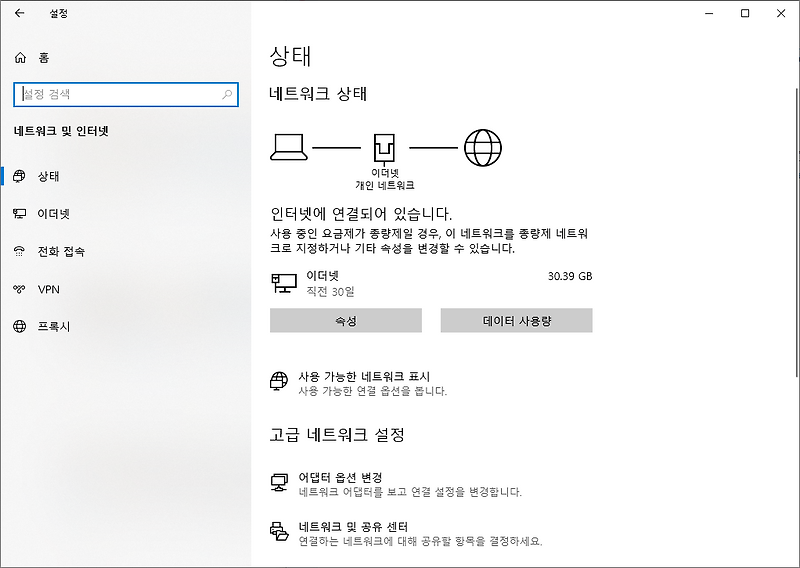800x568 pixels.
Task: Open 네트워크 및 공유 센터 link
Action: (x=353, y=527)
